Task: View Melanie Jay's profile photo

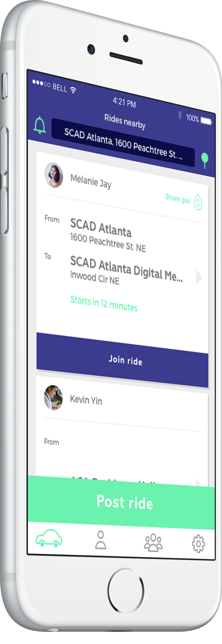Action: point(54,175)
